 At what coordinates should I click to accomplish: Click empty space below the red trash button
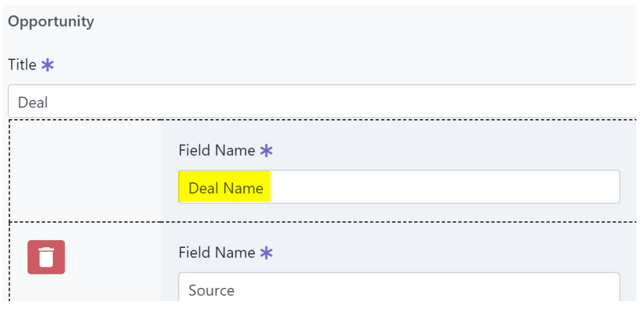pos(46,290)
